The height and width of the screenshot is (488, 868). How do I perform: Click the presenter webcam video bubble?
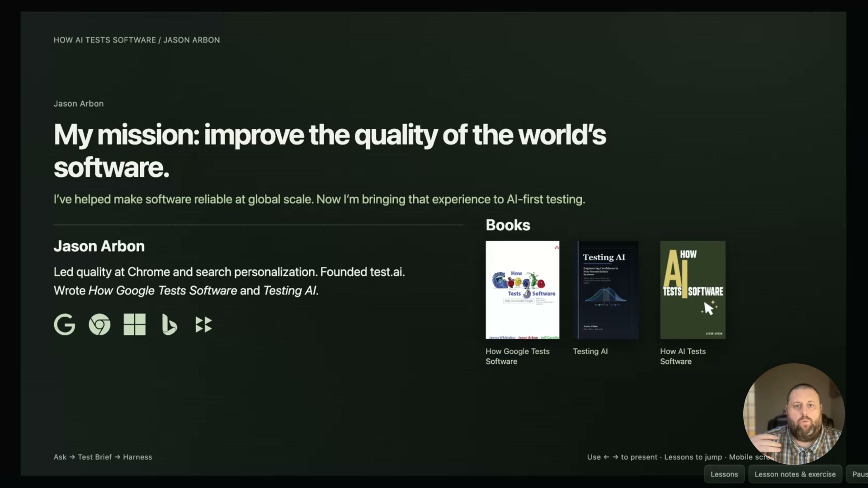(x=794, y=414)
